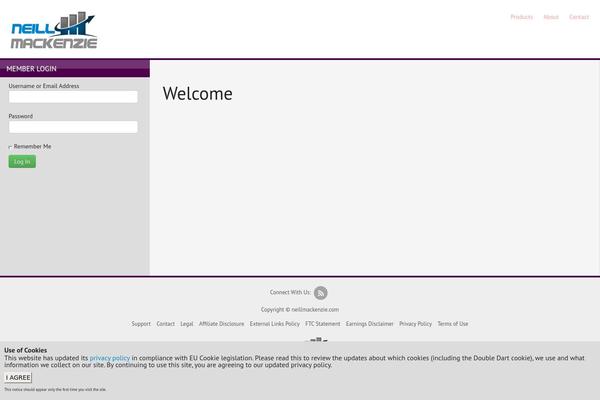Screen dimensions: 600x400
Task: Click the Connect With Us label
Action: pyautogui.click(x=290, y=292)
